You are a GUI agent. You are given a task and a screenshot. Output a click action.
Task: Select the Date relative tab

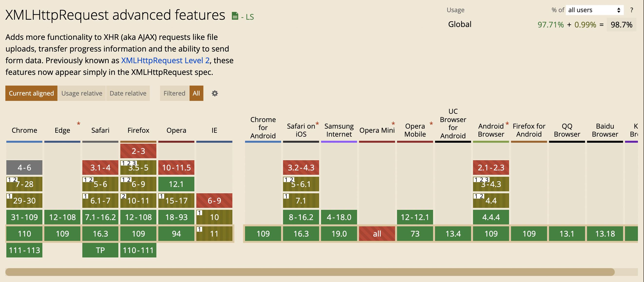(x=128, y=93)
